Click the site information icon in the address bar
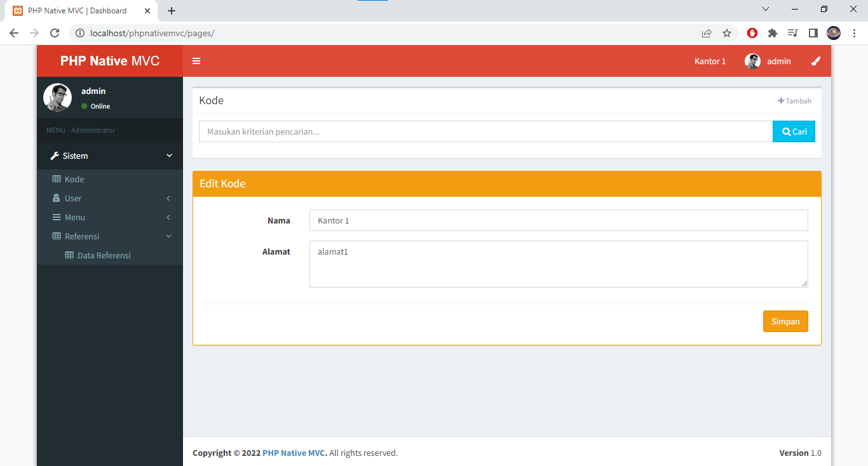The width and height of the screenshot is (868, 466). click(x=80, y=33)
